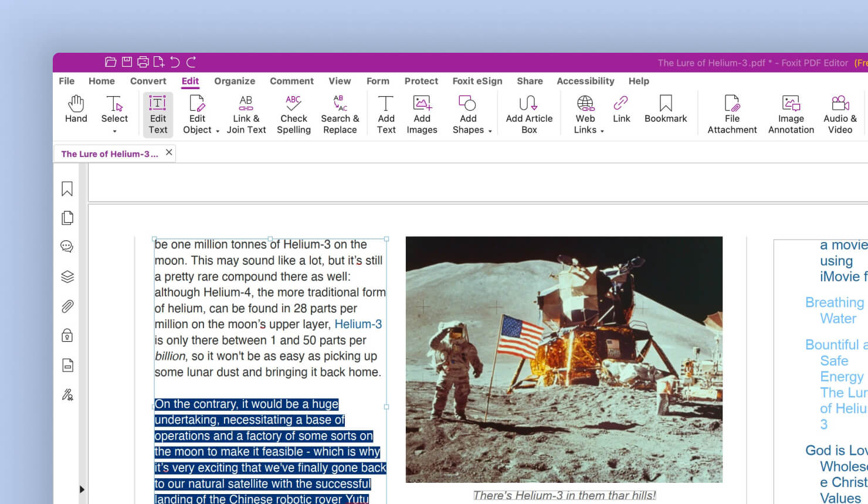
Task: Open the Pages thumbnails side panel
Action: (67, 218)
